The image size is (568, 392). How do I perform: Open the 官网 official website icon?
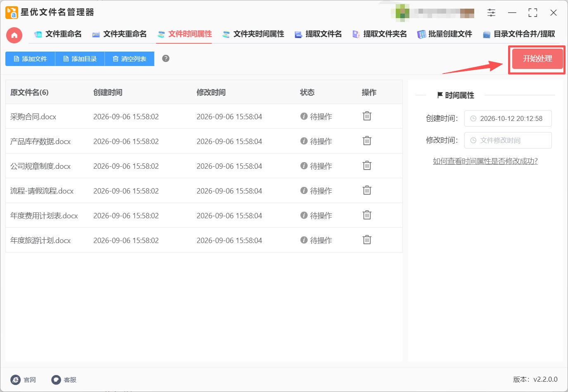click(x=15, y=380)
